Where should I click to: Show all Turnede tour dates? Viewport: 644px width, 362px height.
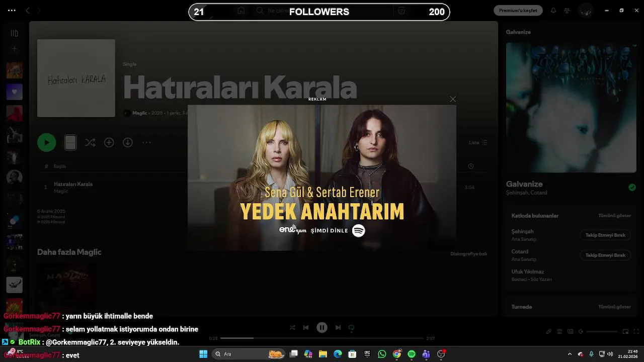[614, 307]
